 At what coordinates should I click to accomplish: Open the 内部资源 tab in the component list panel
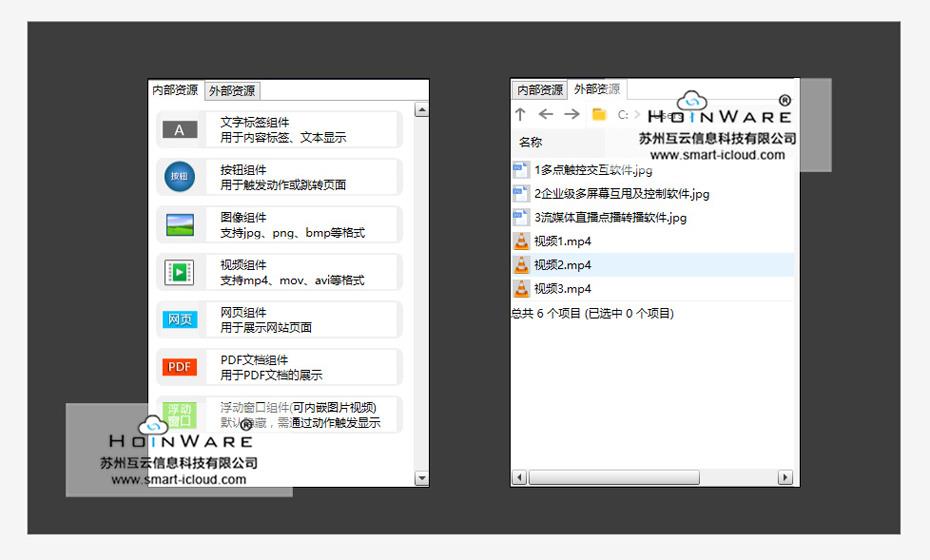point(175,90)
